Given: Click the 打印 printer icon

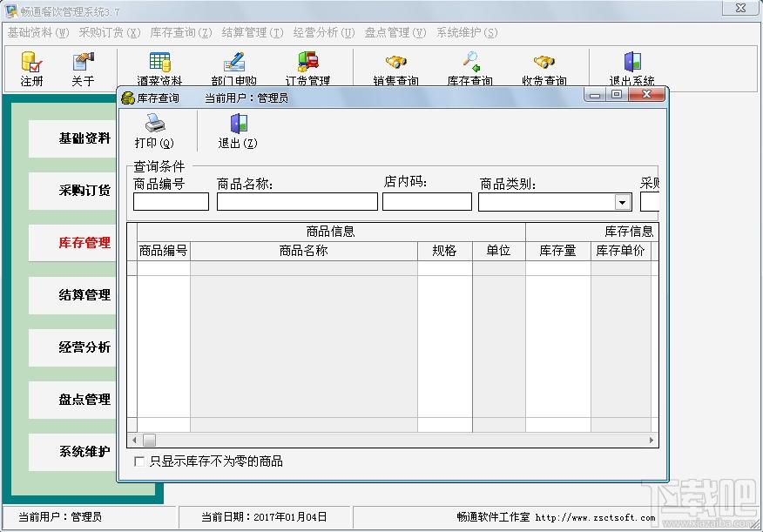Looking at the screenshot, I should [155, 124].
